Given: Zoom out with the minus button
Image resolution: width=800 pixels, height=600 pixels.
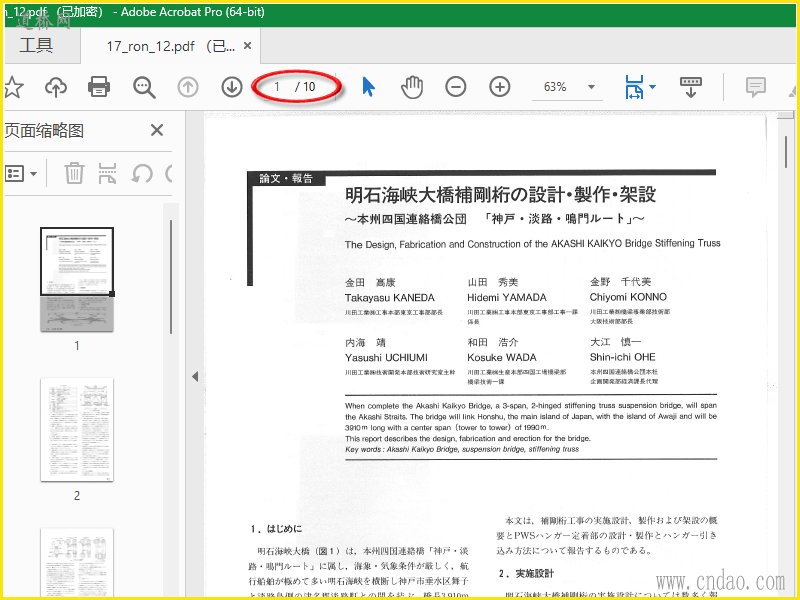Looking at the screenshot, I should point(456,87).
